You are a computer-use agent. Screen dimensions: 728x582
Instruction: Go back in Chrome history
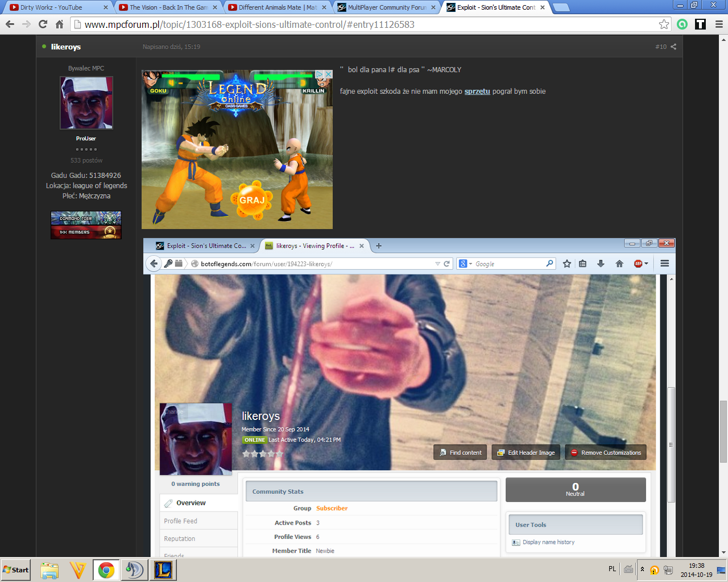coord(10,24)
